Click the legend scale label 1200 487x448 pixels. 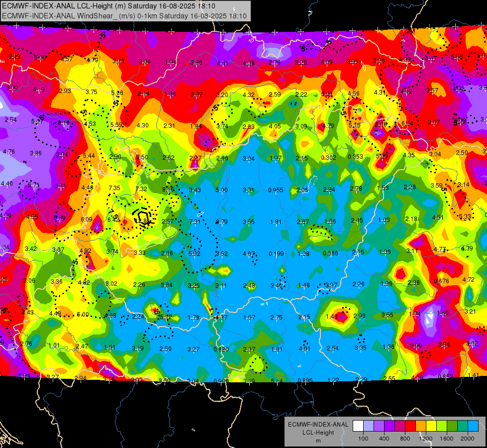coord(426,439)
